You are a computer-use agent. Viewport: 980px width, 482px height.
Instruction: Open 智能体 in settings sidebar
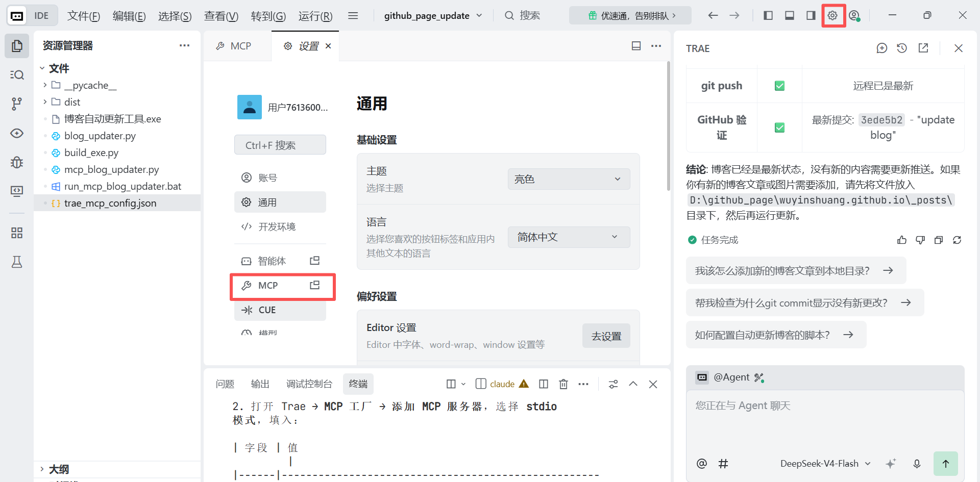point(280,261)
